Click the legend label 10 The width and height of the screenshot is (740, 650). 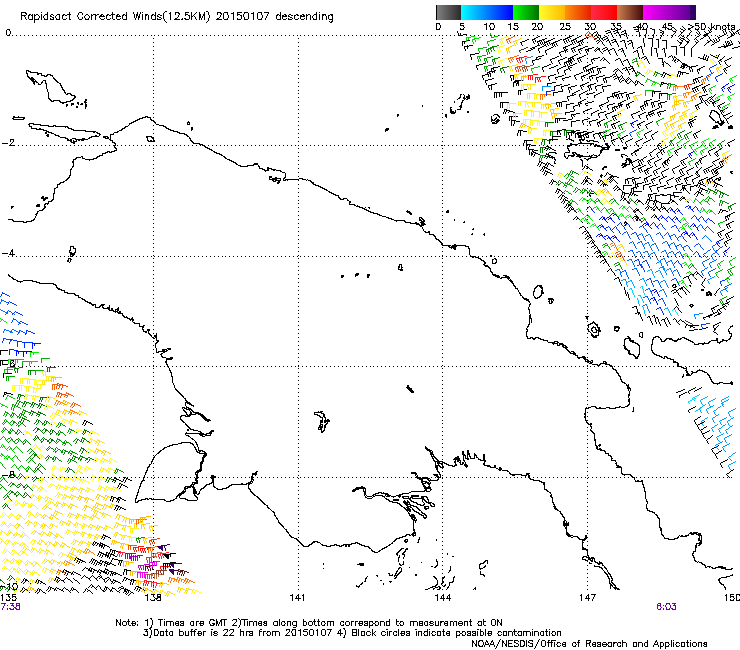point(489,27)
